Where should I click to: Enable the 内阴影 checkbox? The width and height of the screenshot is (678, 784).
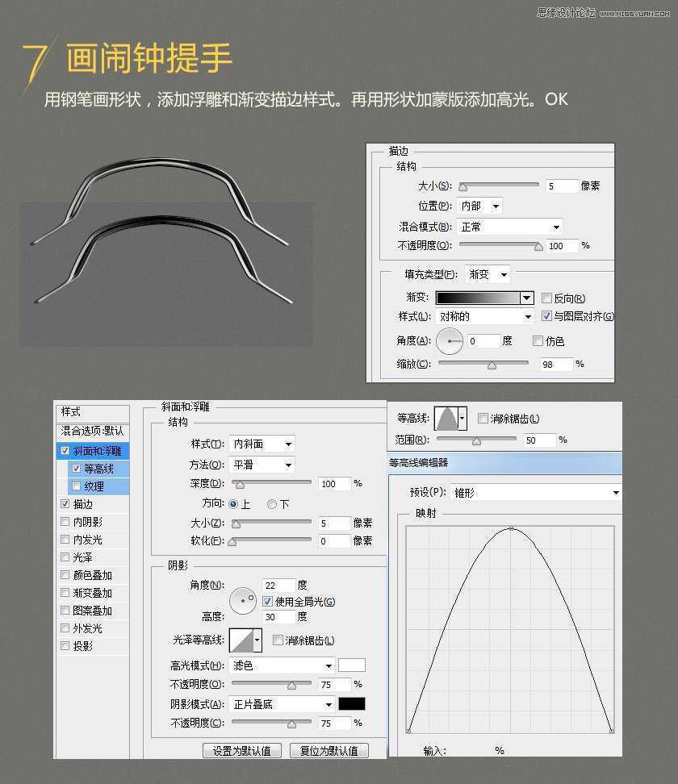(x=65, y=522)
